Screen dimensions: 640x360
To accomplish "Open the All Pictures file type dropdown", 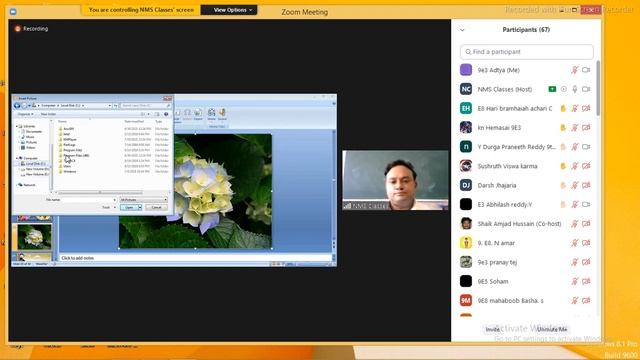I will tap(143, 200).
